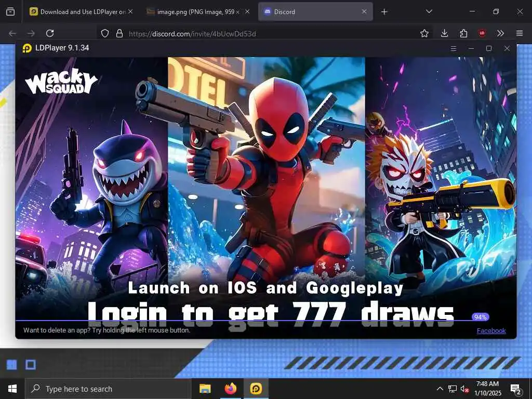Click the outlined blue square page button
This screenshot has width=532, height=399.
click(x=31, y=365)
